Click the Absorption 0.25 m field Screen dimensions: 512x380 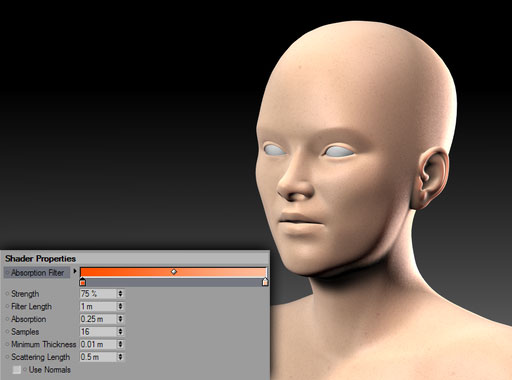coord(98,319)
